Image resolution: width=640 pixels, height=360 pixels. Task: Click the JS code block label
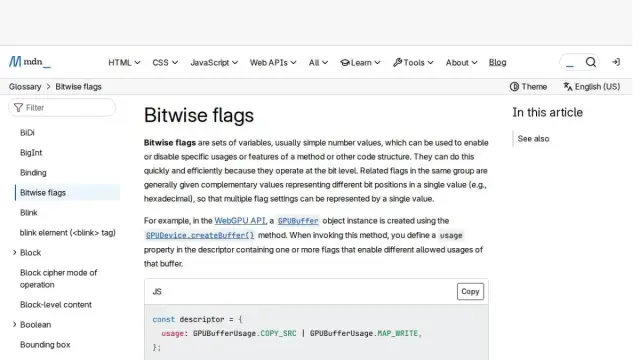[x=157, y=292]
